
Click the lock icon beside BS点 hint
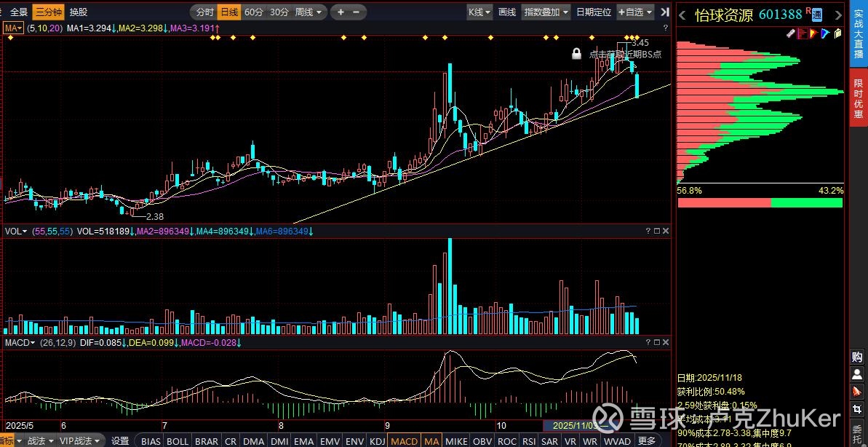[576, 54]
